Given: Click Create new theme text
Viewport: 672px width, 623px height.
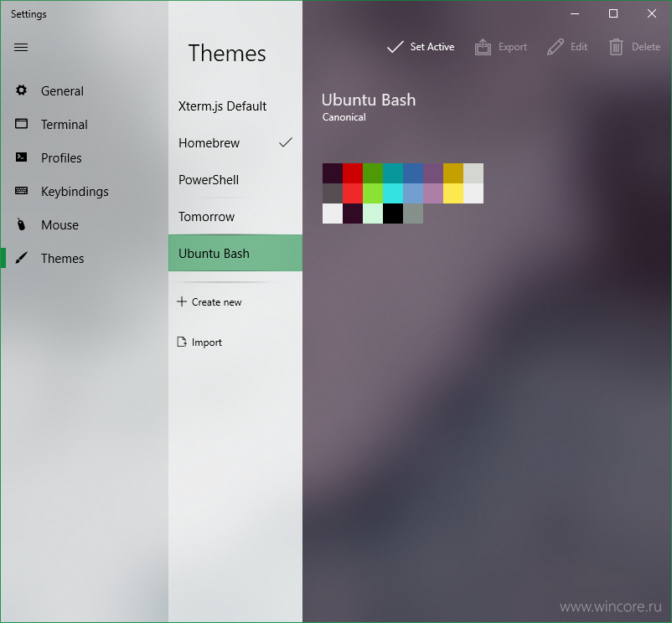Looking at the screenshot, I should [x=216, y=301].
